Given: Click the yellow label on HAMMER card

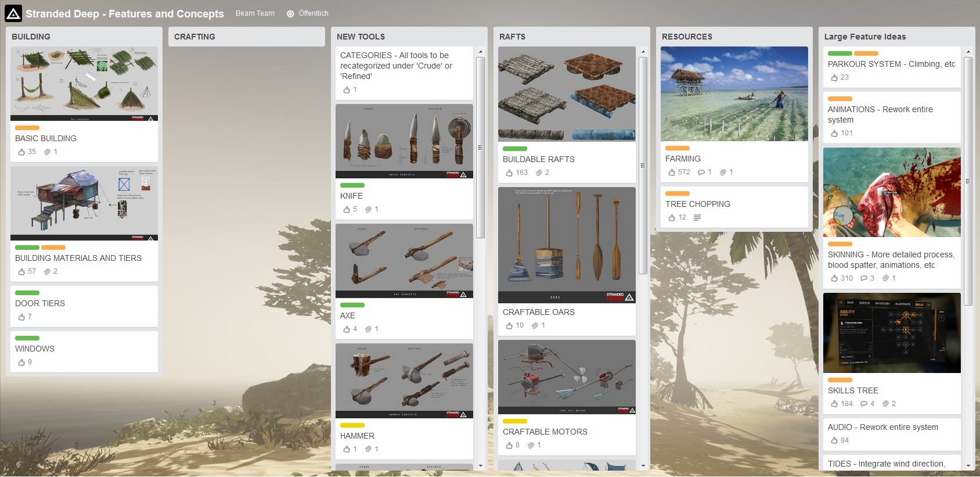Looking at the screenshot, I should pyautogui.click(x=352, y=425).
